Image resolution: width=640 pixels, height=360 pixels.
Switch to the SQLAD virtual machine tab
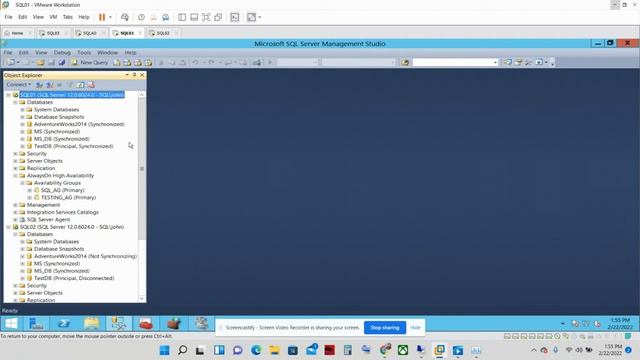tap(90, 33)
